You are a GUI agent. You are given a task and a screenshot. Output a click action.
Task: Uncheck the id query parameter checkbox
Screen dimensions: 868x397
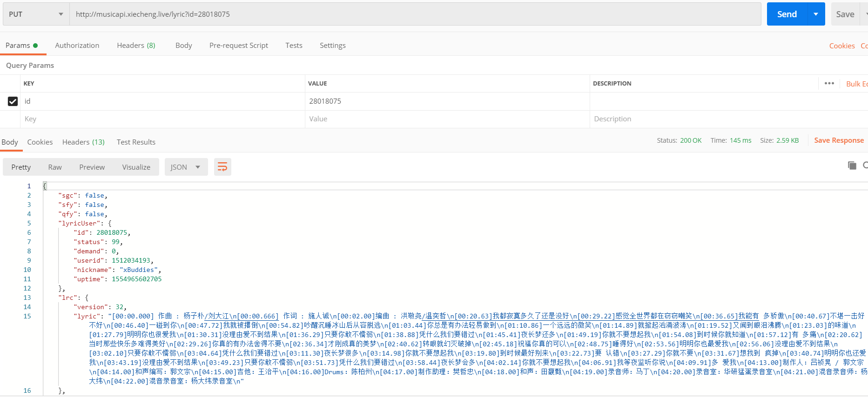coord(13,101)
